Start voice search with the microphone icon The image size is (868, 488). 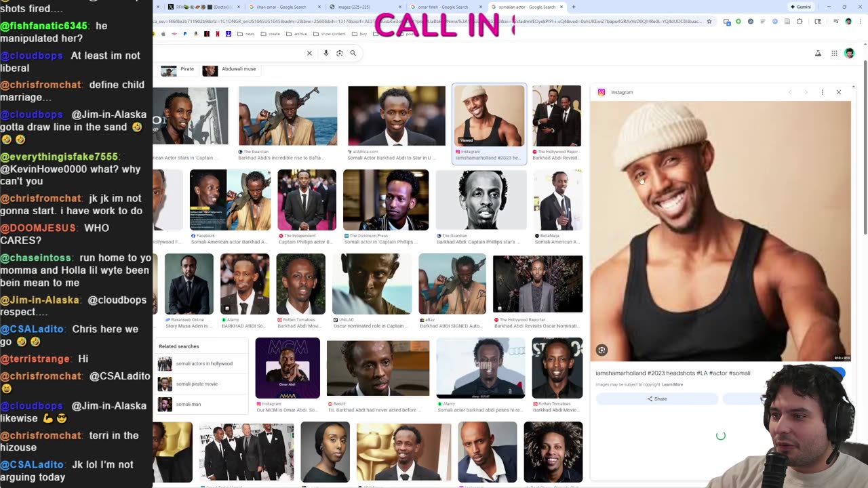tap(326, 53)
